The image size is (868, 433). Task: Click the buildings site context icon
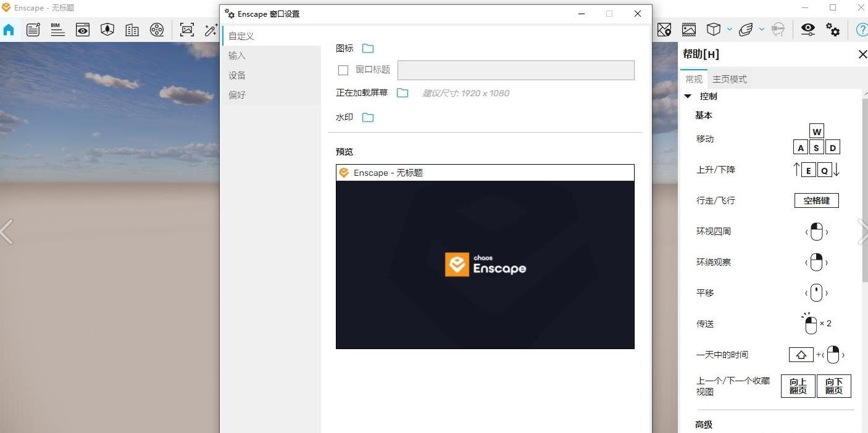(132, 29)
